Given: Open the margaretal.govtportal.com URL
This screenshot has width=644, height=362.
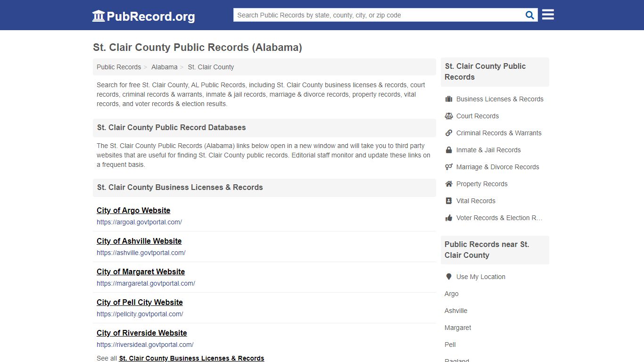Looking at the screenshot, I should coord(146,283).
